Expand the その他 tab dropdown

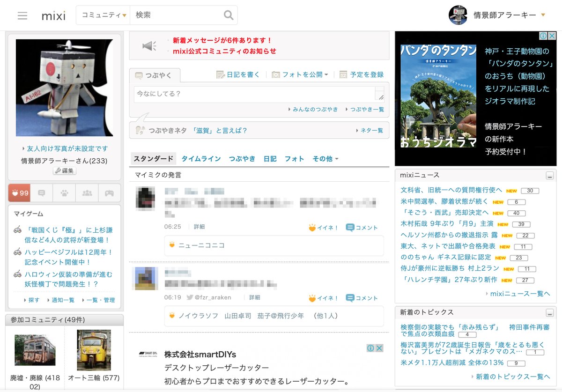tap(325, 159)
